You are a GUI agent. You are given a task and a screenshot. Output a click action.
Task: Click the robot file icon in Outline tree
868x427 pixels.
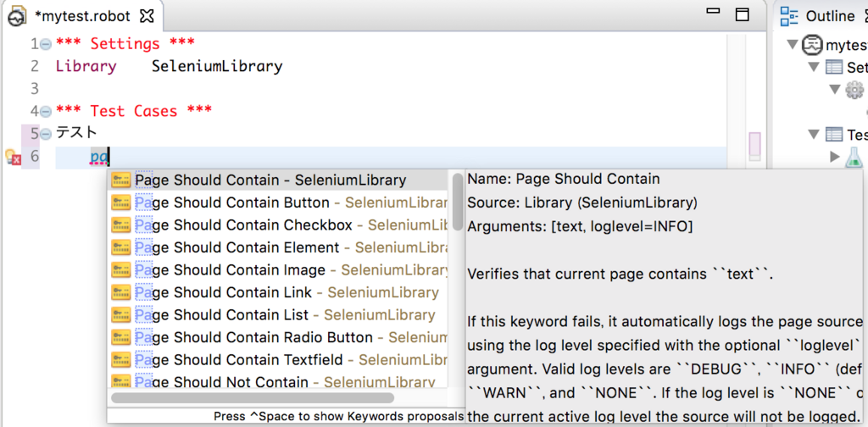pos(813,45)
